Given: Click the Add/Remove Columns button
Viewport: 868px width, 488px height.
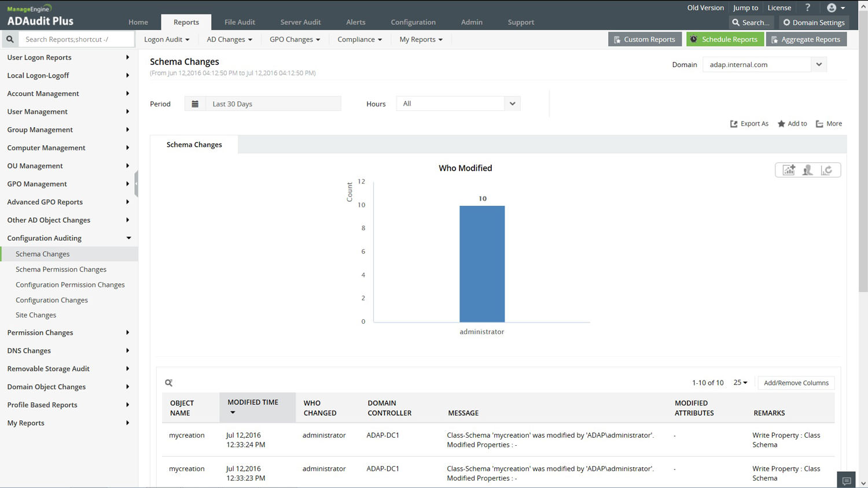Looking at the screenshot, I should (x=796, y=383).
